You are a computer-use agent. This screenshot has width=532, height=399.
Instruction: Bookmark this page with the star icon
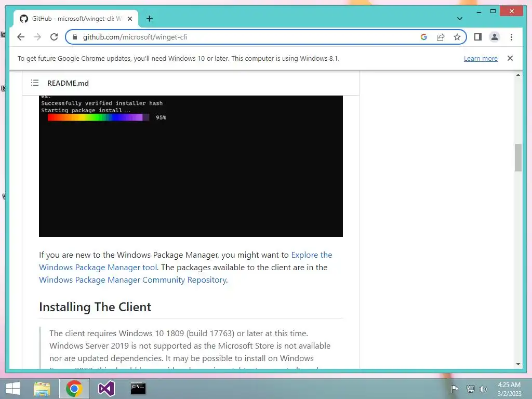pyautogui.click(x=457, y=37)
